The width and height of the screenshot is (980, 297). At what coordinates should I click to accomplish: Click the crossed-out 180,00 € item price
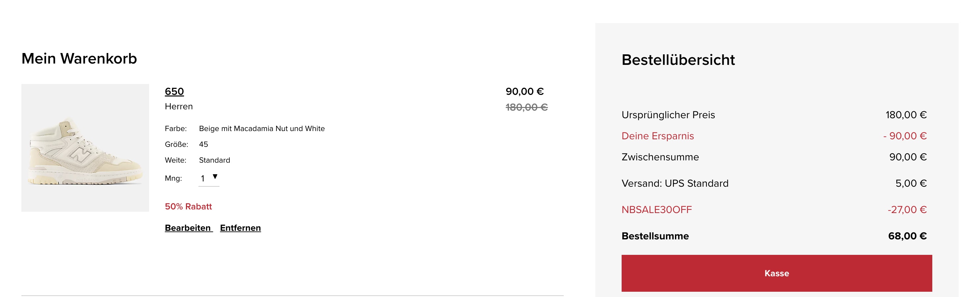(527, 107)
